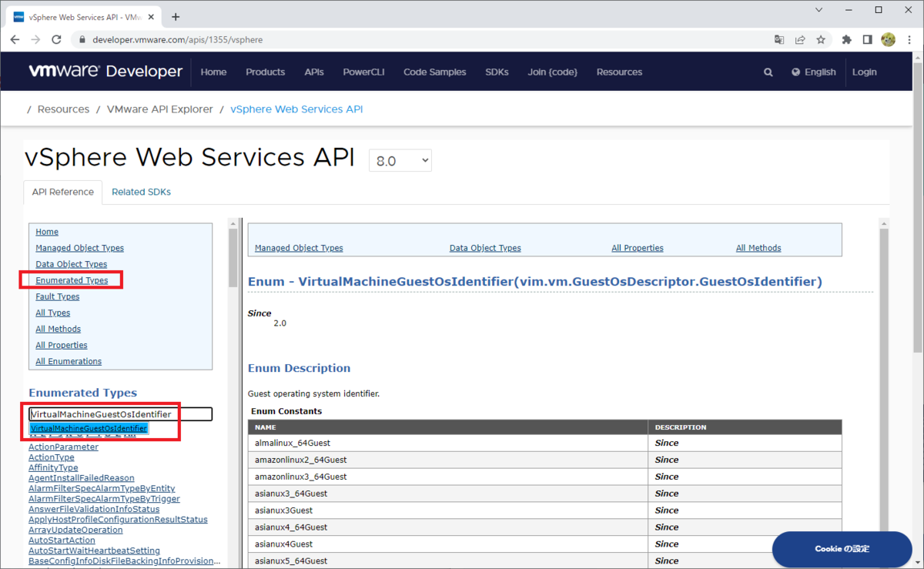Click the almalinux_64Guest table cell
The width and height of the screenshot is (924, 569).
(x=448, y=443)
